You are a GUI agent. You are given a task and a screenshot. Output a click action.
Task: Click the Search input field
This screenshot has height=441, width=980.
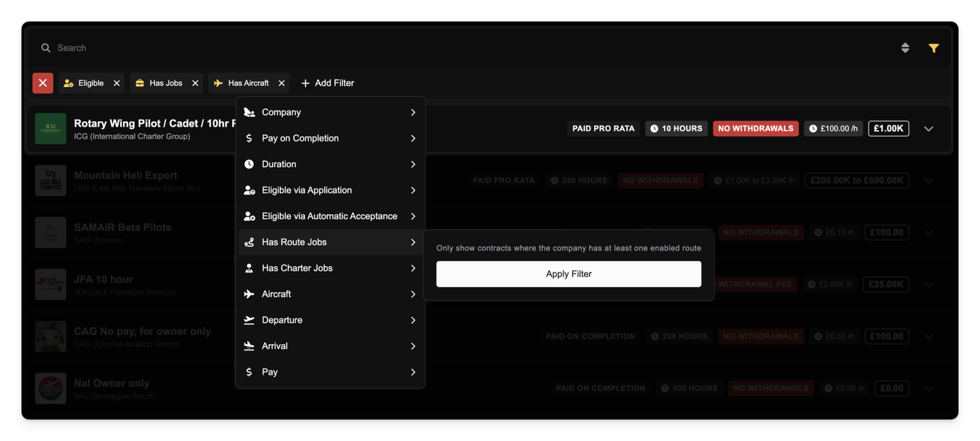tap(420, 48)
